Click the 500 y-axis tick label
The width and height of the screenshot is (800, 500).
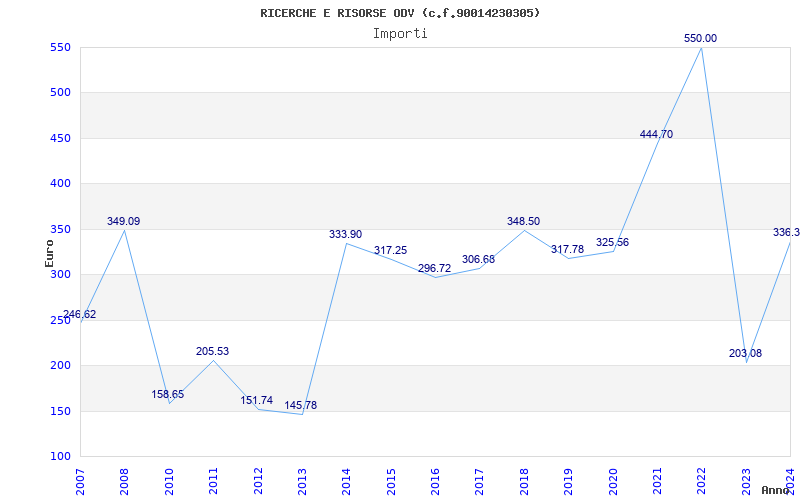(59, 93)
